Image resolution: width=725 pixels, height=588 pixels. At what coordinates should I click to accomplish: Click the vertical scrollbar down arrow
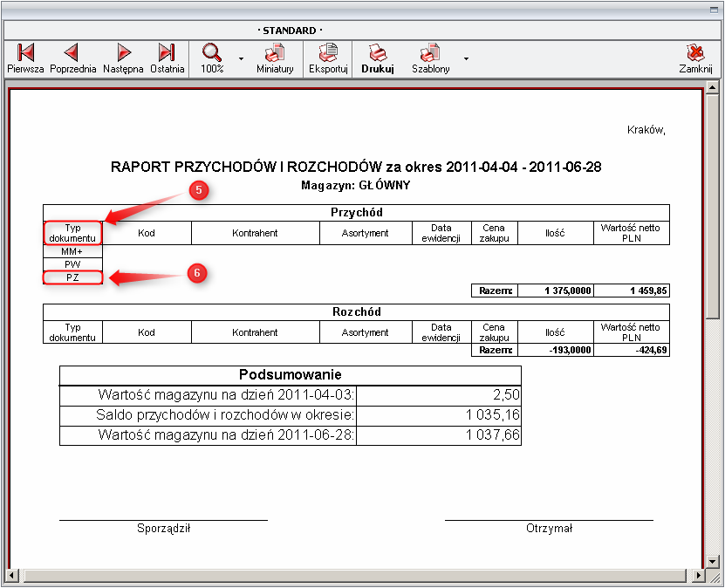click(713, 559)
